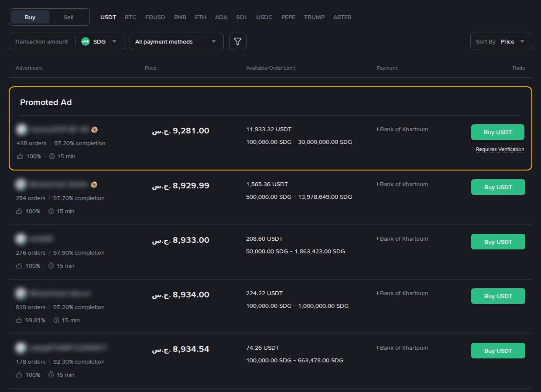Select the SOL crypto tab
Image resolution: width=541 pixels, height=392 pixels.
pos(242,17)
